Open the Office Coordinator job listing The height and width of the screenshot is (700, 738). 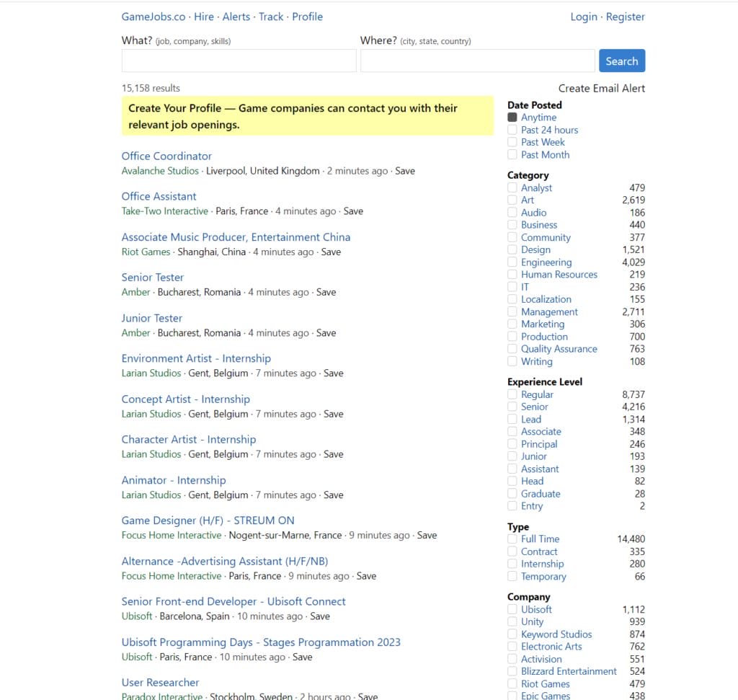pos(166,156)
